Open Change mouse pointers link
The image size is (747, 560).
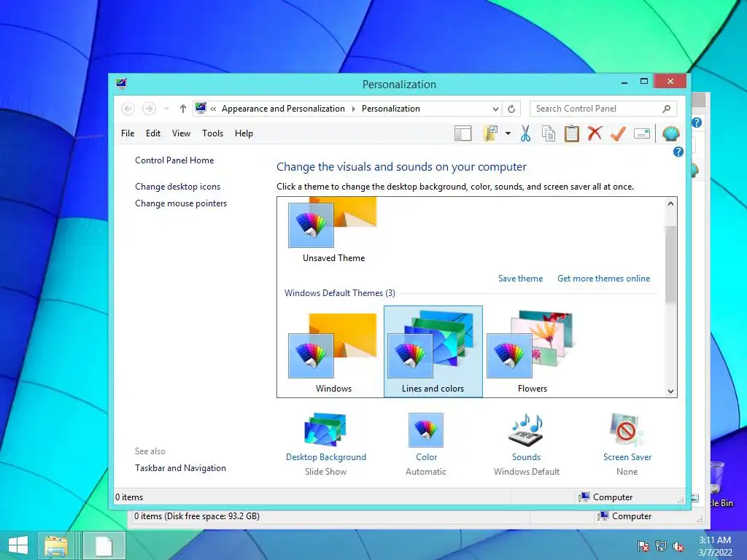point(181,203)
